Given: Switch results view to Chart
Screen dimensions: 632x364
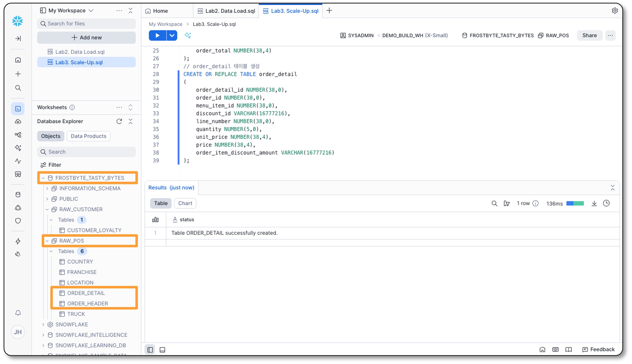Looking at the screenshot, I should click(x=185, y=203).
